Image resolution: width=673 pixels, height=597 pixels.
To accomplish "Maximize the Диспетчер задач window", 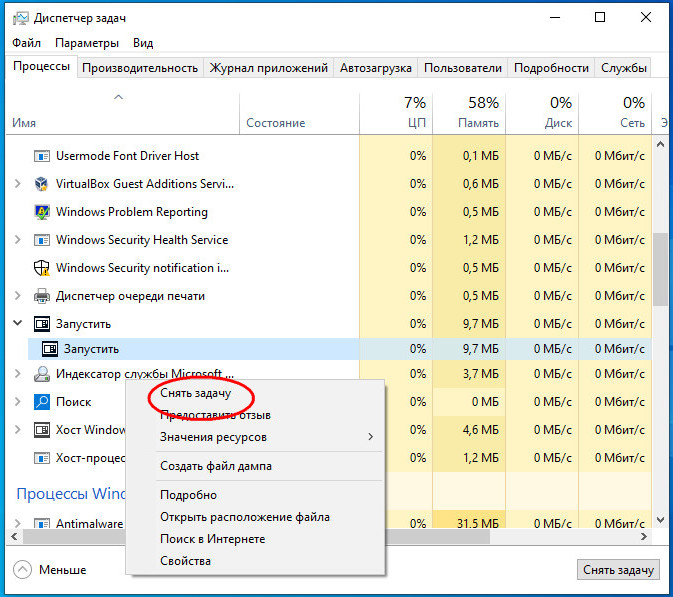I will pyautogui.click(x=600, y=18).
